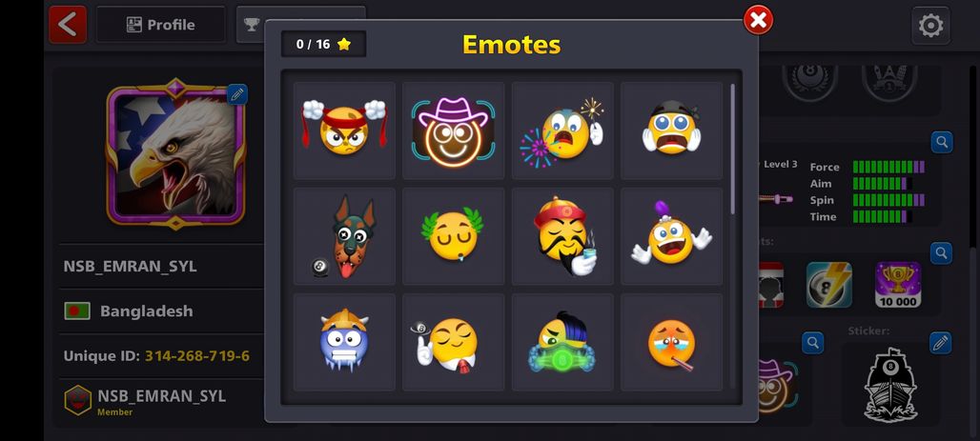The width and height of the screenshot is (980, 441).
Task: Pick the frozen blue viking emote
Action: 344,342
